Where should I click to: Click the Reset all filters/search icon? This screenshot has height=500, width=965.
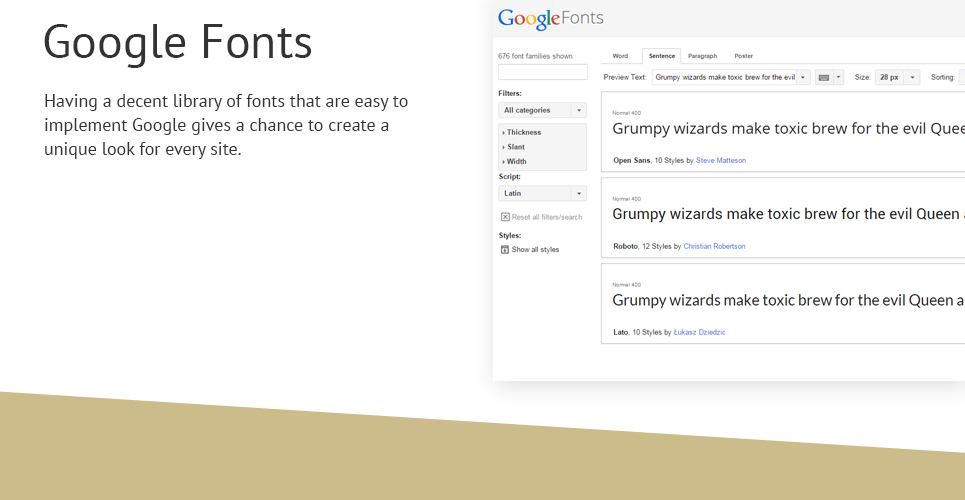(505, 217)
